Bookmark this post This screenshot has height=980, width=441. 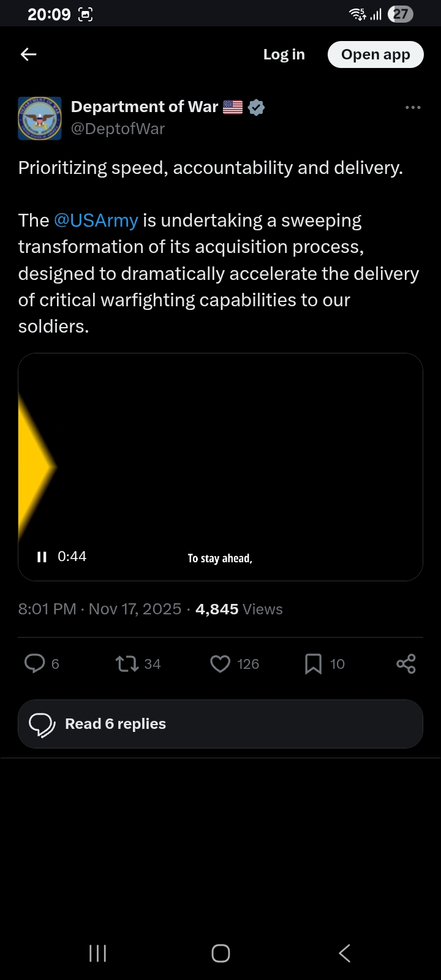[313, 663]
